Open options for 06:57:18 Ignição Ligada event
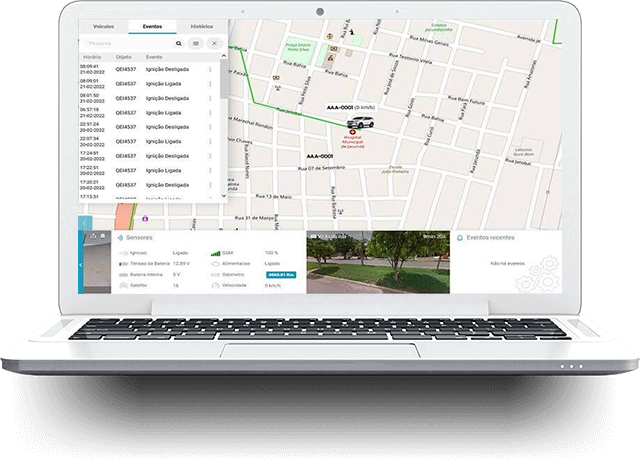640x461 pixels. tap(210, 112)
